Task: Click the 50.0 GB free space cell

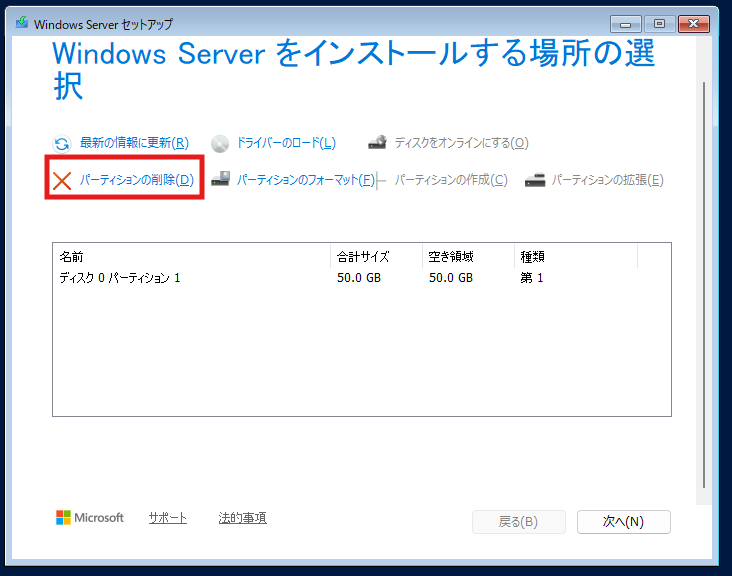Action: tap(451, 278)
